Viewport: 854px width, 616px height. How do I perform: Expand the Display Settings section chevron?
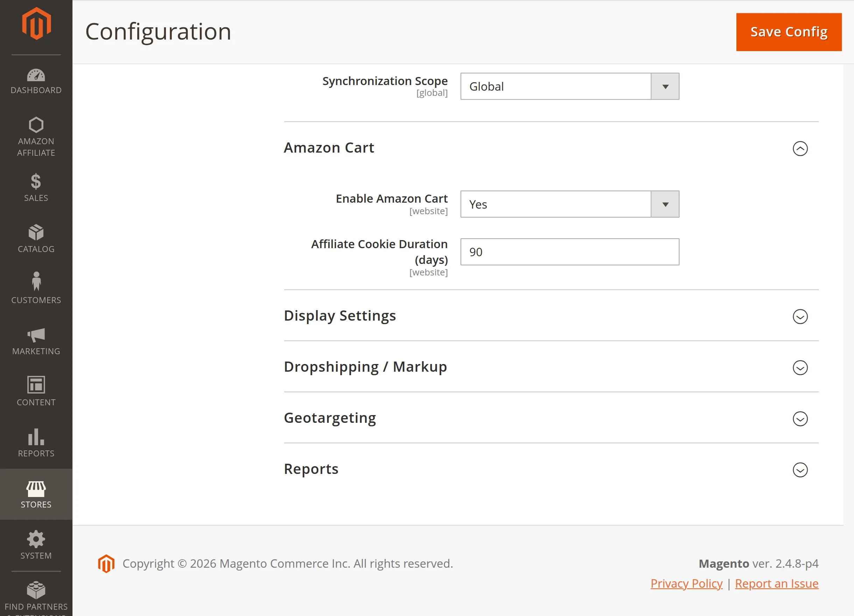800,317
